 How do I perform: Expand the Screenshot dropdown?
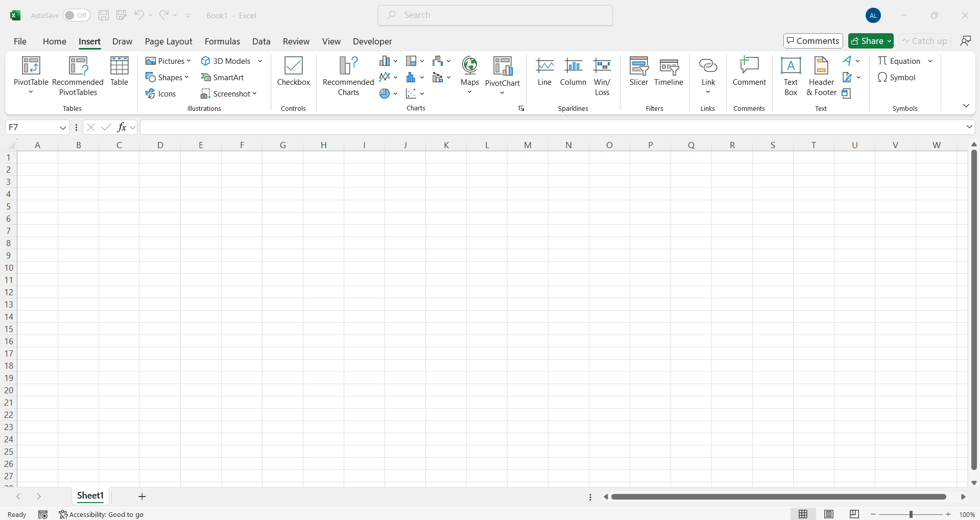point(254,93)
